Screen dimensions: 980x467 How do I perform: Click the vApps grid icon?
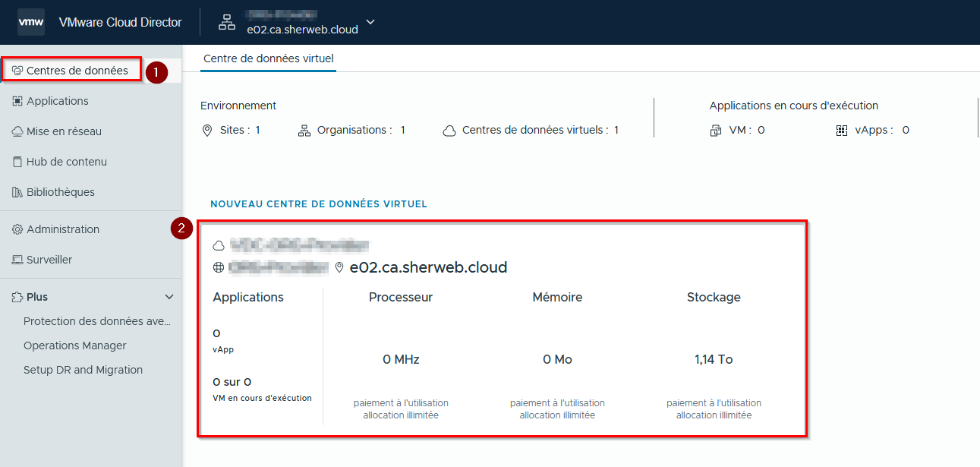coord(842,131)
